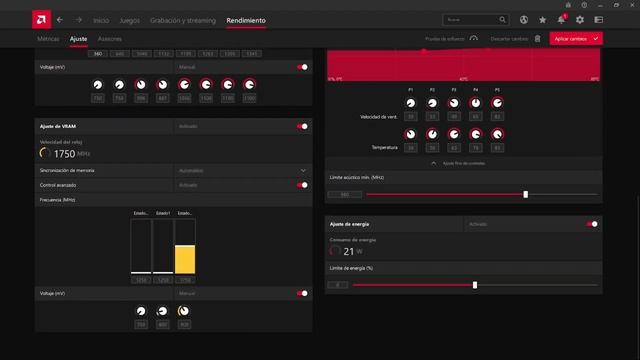Click the Límite de energía slider handle
This screenshot has width=640, height=360.
click(475, 285)
